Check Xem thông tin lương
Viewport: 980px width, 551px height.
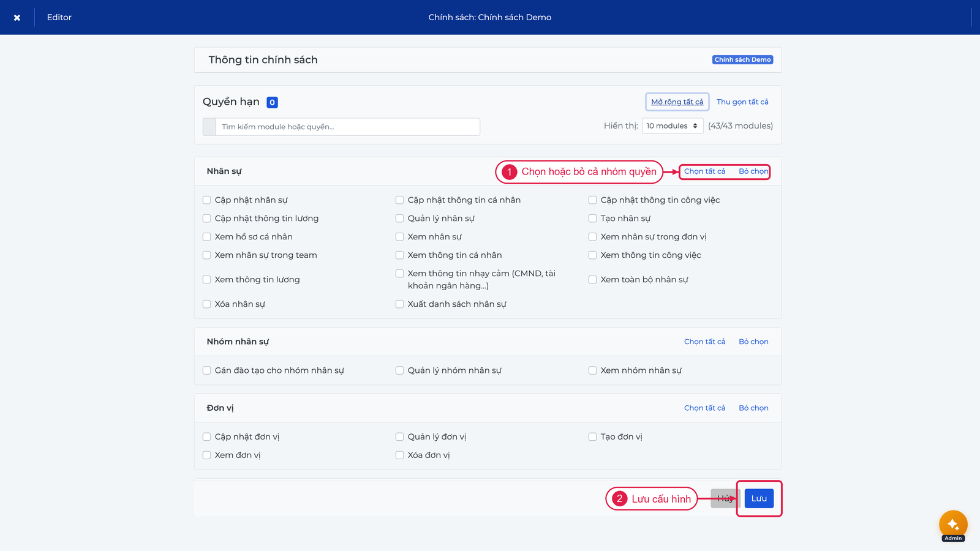point(207,280)
